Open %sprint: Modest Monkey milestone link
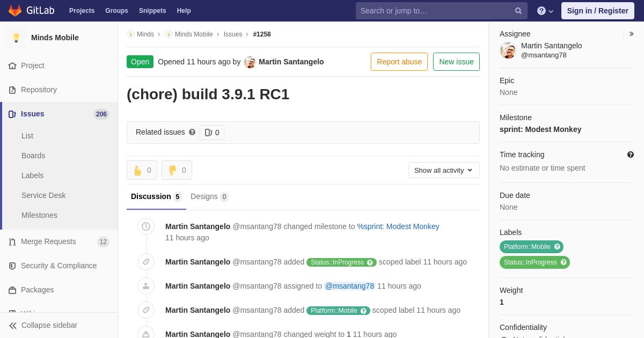This screenshot has width=644, height=338. [x=398, y=226]
